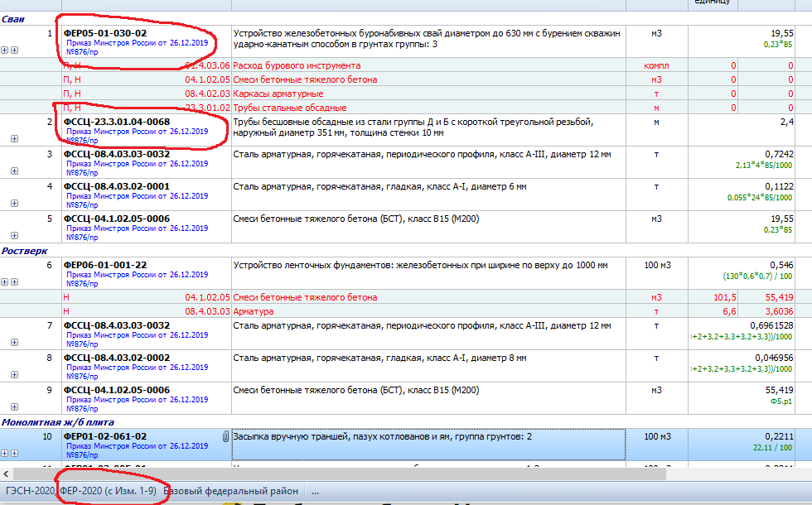Viewport: 812px width, 505px height.
Task: Select the 'Сваи' section header
Action: [13, 19]
